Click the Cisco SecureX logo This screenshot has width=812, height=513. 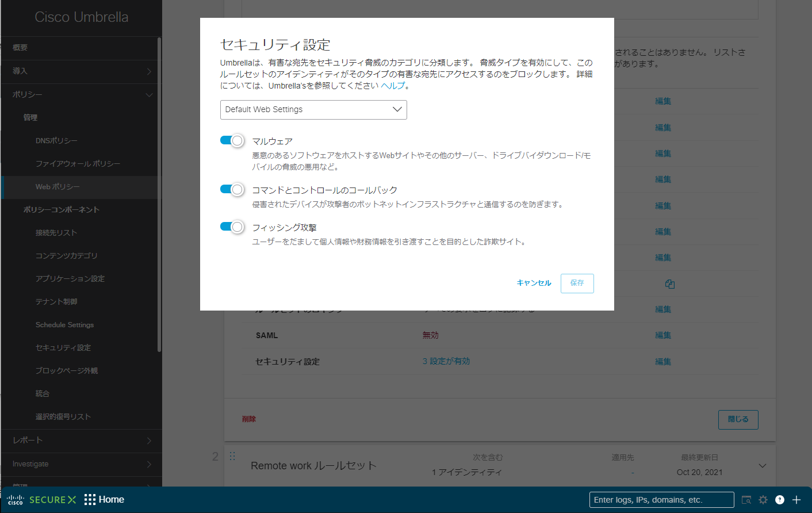pos(41,500)
